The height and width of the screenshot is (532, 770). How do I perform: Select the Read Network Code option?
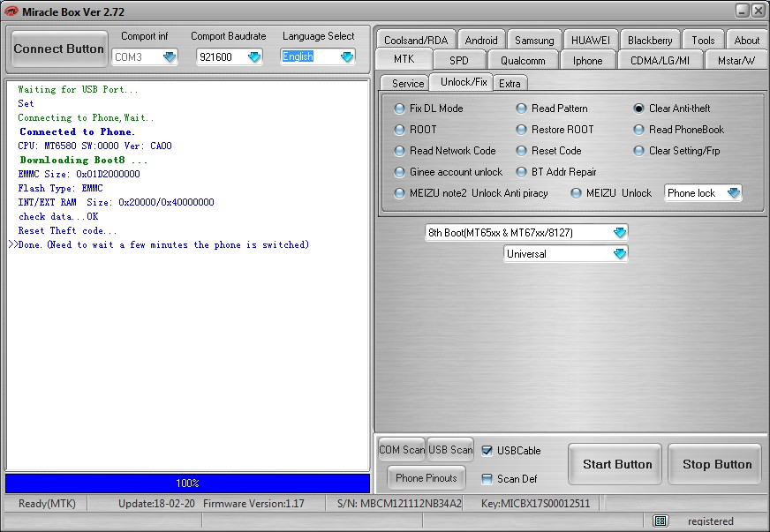coord(399,151)
